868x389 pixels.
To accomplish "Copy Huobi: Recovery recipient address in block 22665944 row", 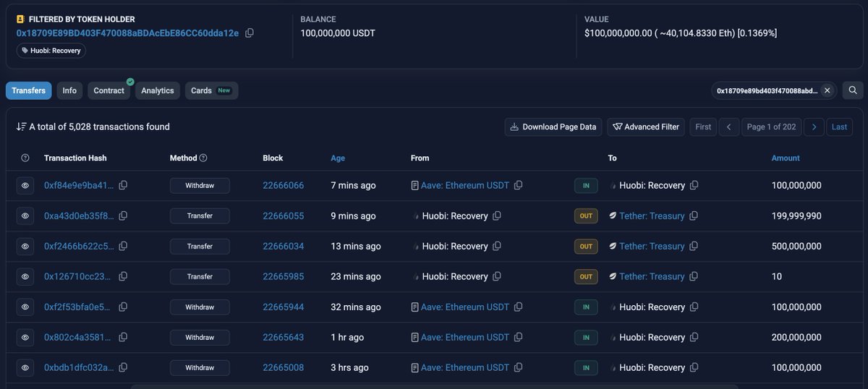I will tap(694, 307).
